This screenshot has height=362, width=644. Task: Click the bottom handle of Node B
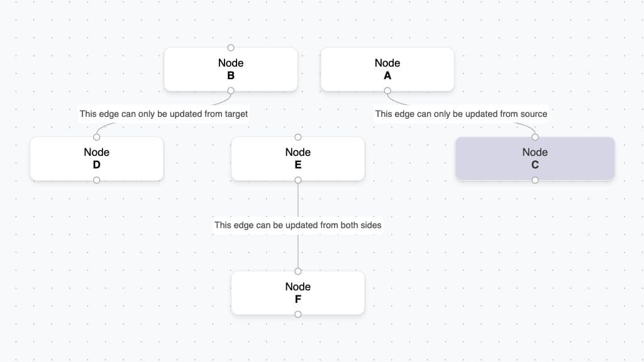point(231,90)
